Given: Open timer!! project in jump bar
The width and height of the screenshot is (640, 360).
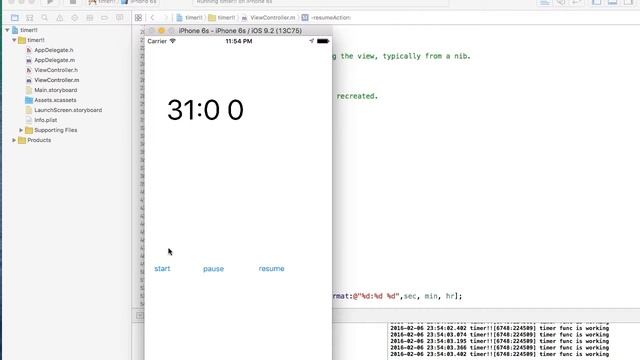Looking at the screenshot, I should click(x=189, y=18).
